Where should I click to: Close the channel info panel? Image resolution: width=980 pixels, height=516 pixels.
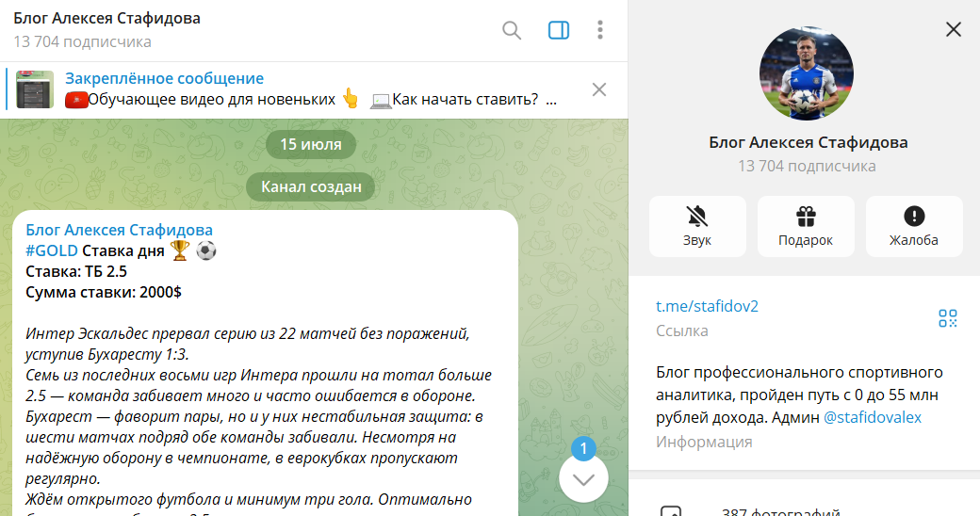(953, 29)
